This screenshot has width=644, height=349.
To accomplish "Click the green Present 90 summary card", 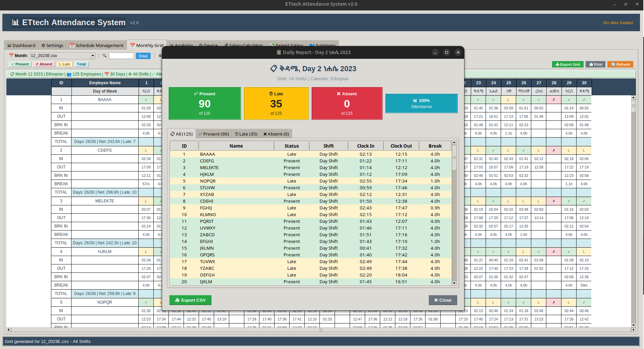I will click(x=205, y=103).
